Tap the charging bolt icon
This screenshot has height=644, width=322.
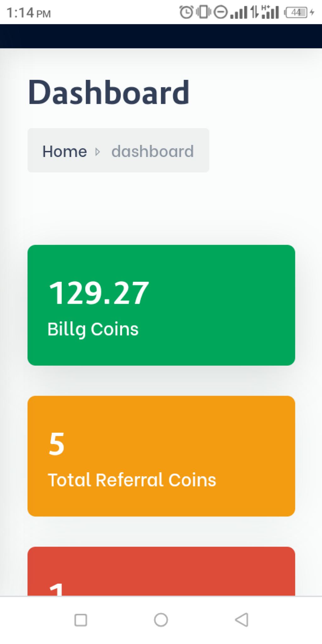312,13
